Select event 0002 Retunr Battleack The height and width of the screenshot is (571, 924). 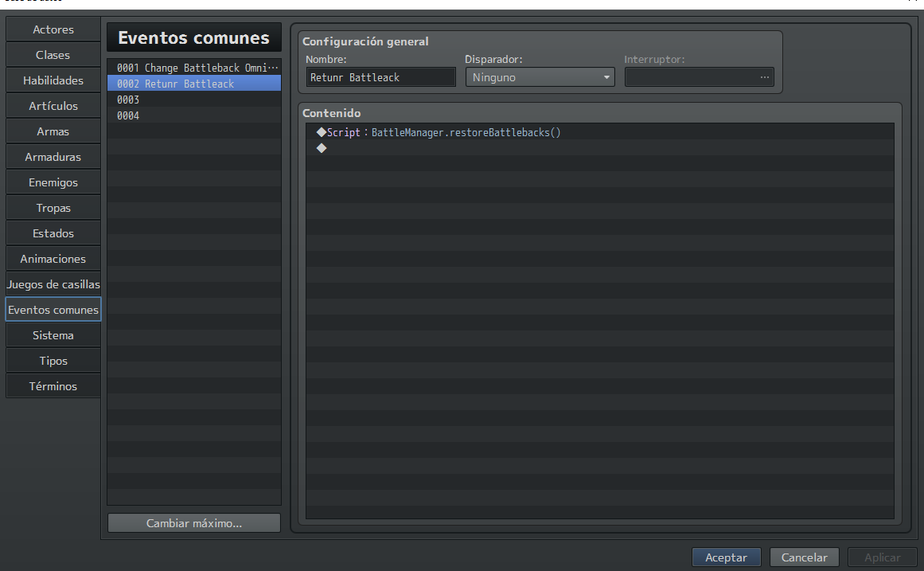(x=194, y=83)
